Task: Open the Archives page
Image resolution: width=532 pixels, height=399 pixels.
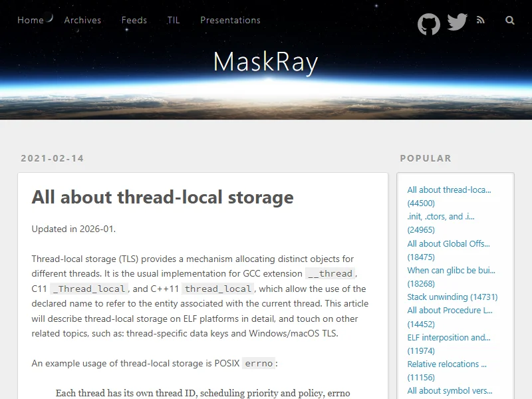Action: point(82,20)
